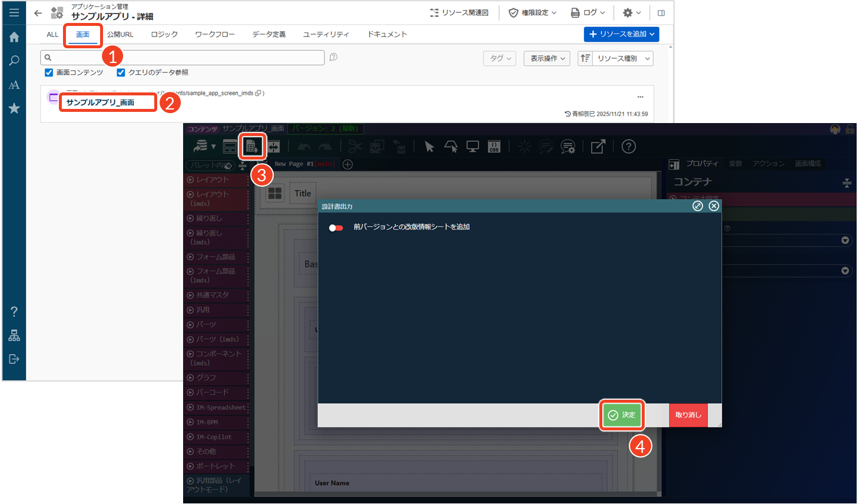Open the CSS editor toolbar icon
This screenshot has width=859, height=504.
[494, 147]
